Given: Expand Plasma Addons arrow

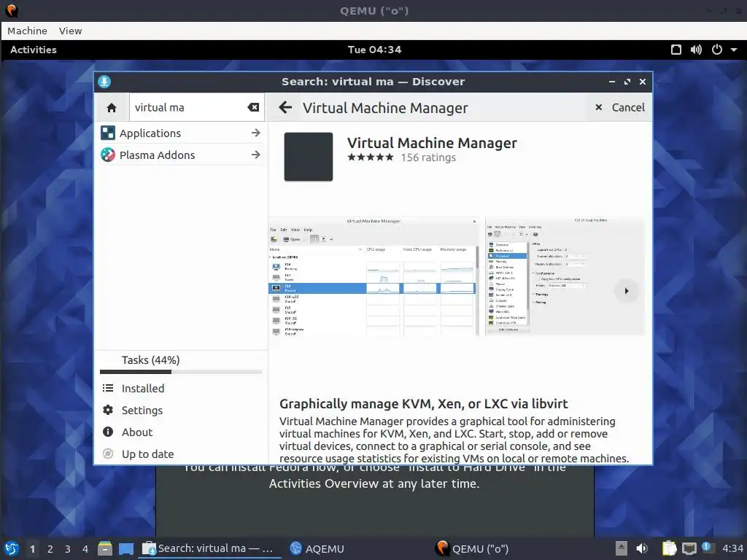Looking at the screenshot, I should coord(256,155).
